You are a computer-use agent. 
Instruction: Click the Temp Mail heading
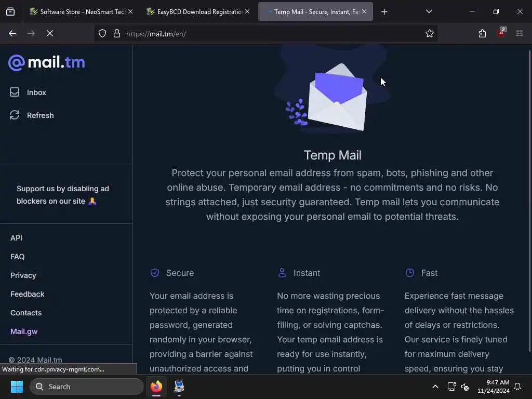click(332, 155)
